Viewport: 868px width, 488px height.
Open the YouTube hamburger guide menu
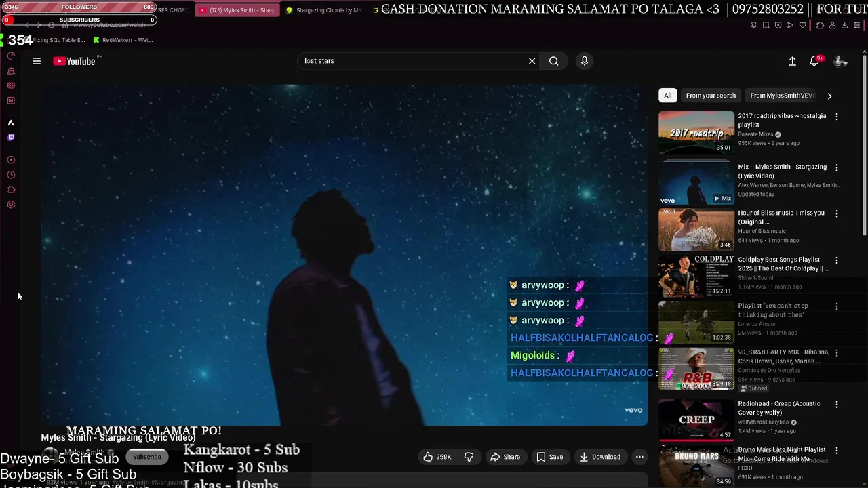click(37, 61)
